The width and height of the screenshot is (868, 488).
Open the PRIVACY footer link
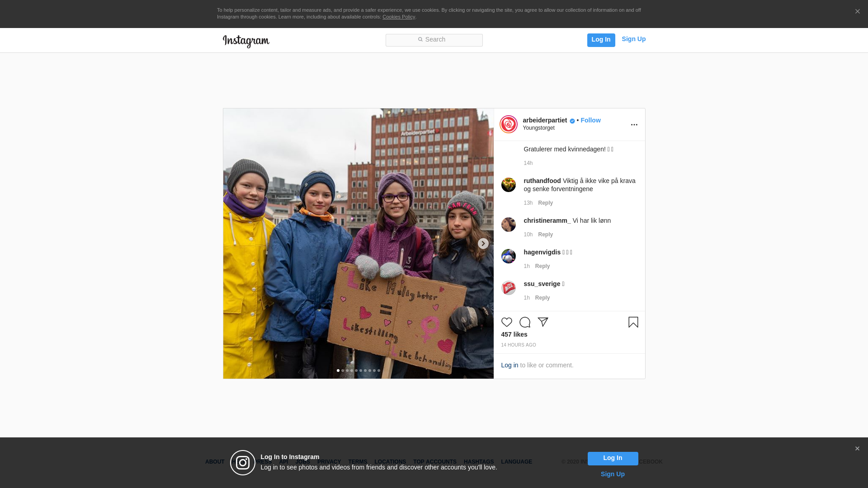[x=329, y=462]
